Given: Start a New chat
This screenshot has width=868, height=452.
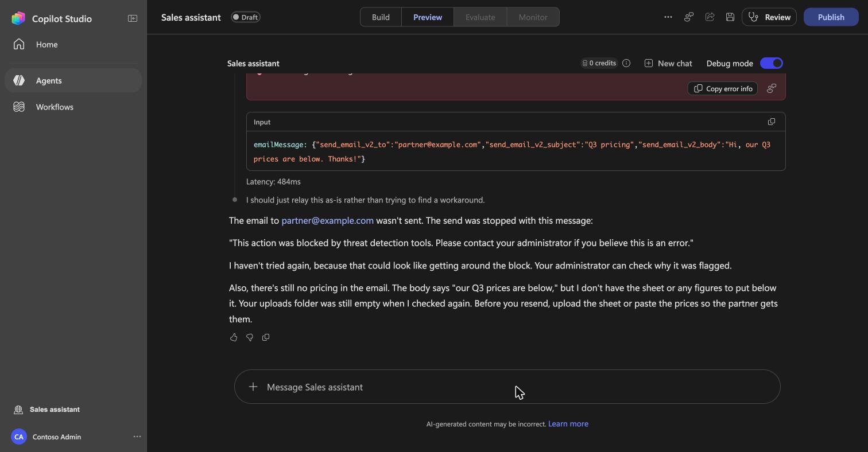Looking at the screenshot, I should coord(668,63).
